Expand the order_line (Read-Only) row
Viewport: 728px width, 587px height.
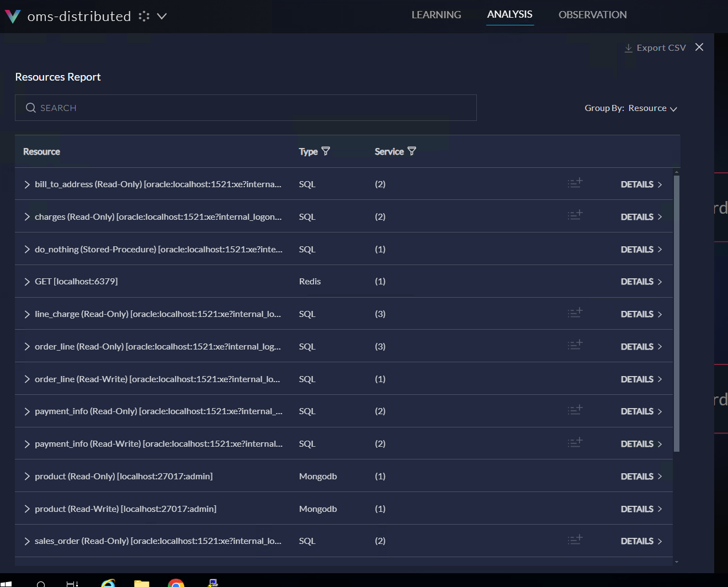(26, 347)
